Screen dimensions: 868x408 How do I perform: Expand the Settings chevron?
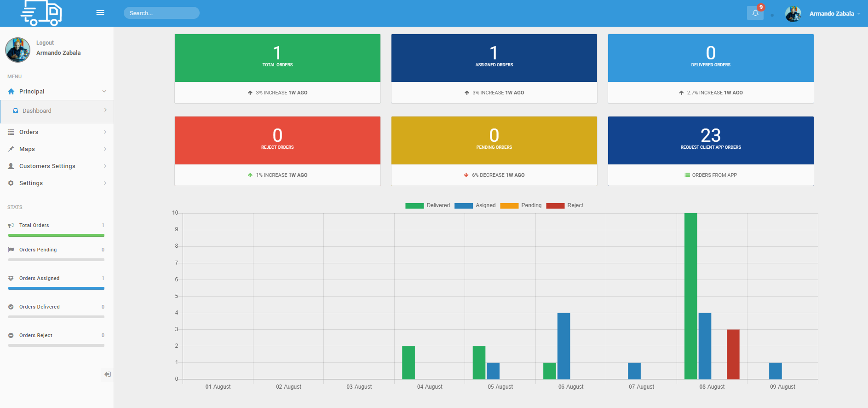[105, 183]
